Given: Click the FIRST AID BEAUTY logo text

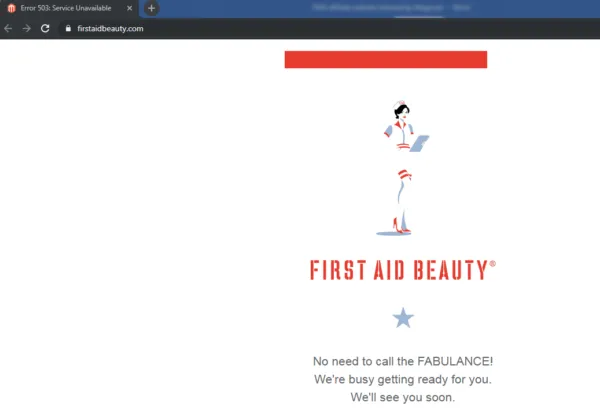Looking at the screenshot, I should pyautogui.click(x=403, y=270).
